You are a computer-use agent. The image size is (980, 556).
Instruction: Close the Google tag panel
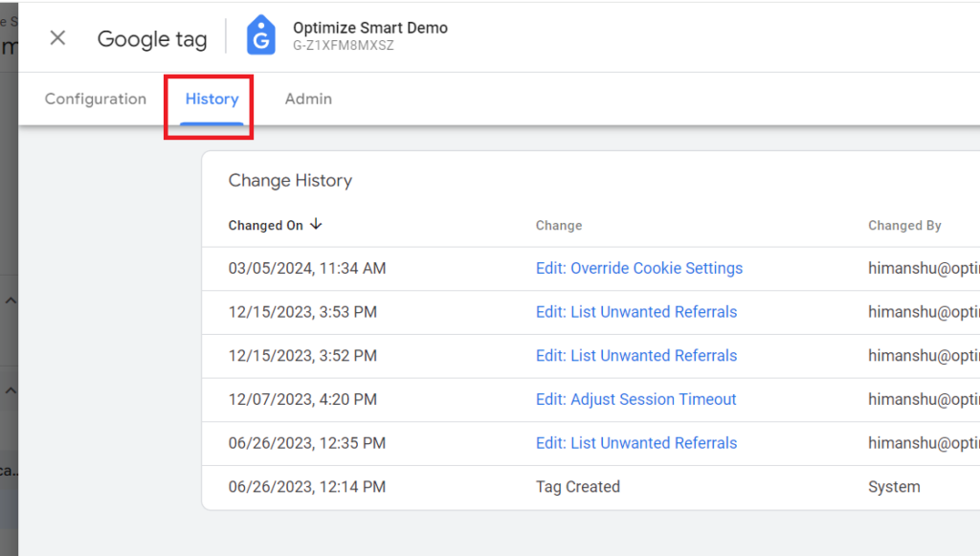point(57,38)
